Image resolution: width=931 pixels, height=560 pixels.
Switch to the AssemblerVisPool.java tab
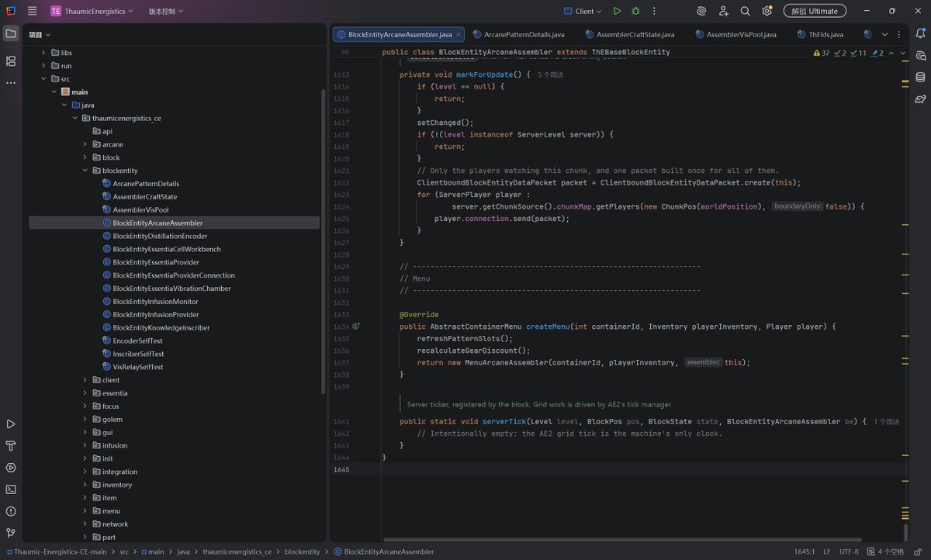click(735, 34)
